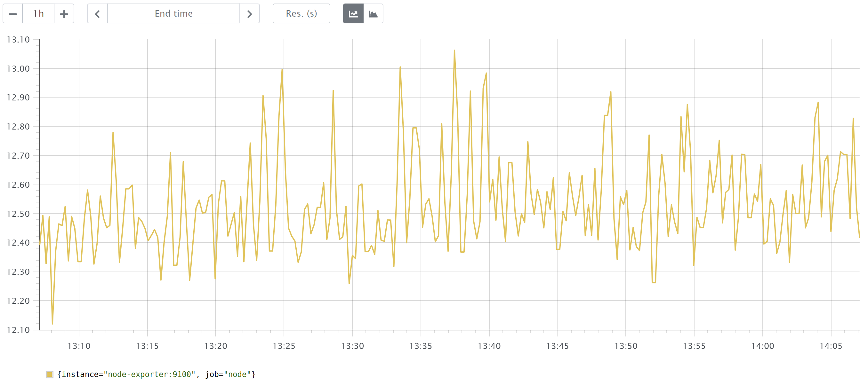Click the Res. (s) resolution field

(301, 13)
